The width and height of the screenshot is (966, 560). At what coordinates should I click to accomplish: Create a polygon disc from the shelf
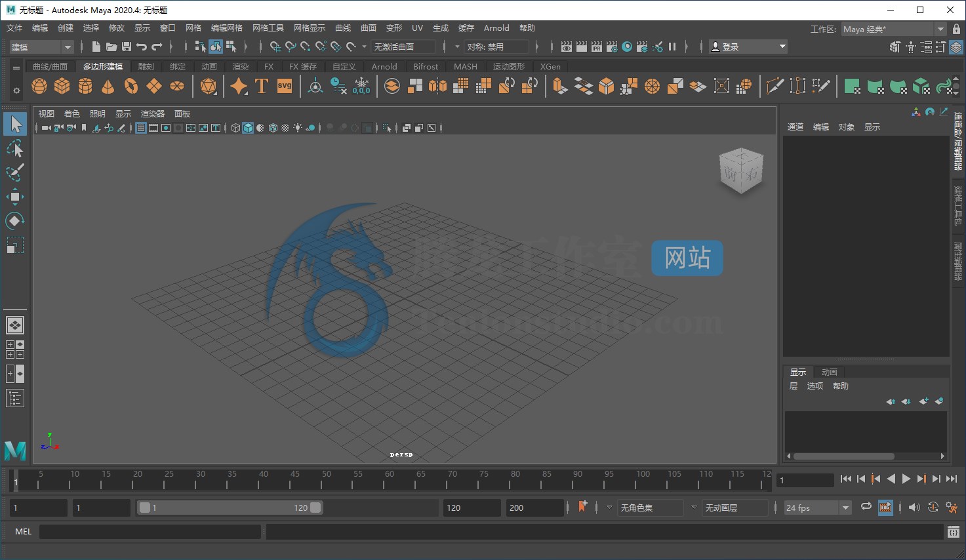177,86
